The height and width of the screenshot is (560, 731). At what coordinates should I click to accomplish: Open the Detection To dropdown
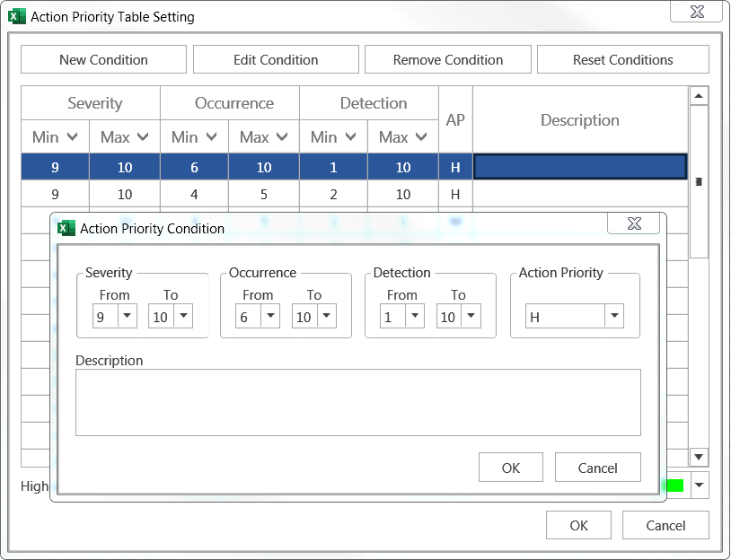click(471, 316)
